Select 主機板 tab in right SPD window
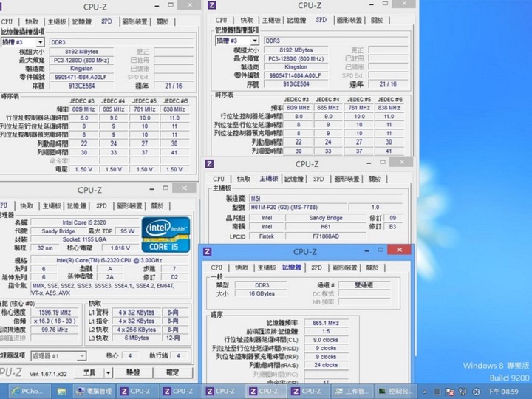The height and width of the screenshot is (399, 532). click(271, 21)
